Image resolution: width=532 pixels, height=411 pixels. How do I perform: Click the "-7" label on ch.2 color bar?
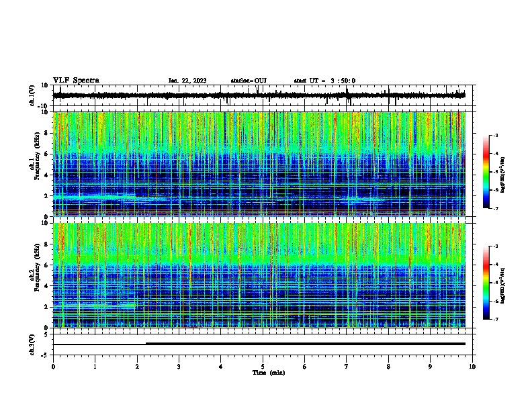[496, 319]
